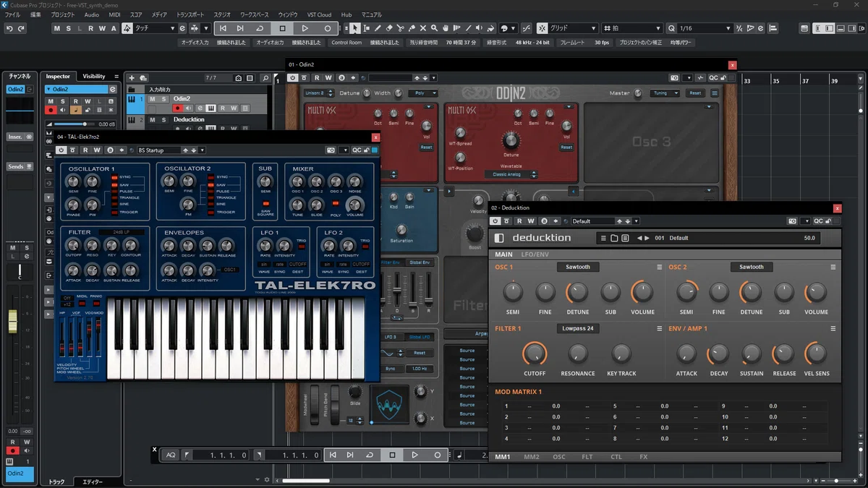The height and width of the screenshot is (488, 868).
Task: Select the Glue tool
Action: point(412,28)
